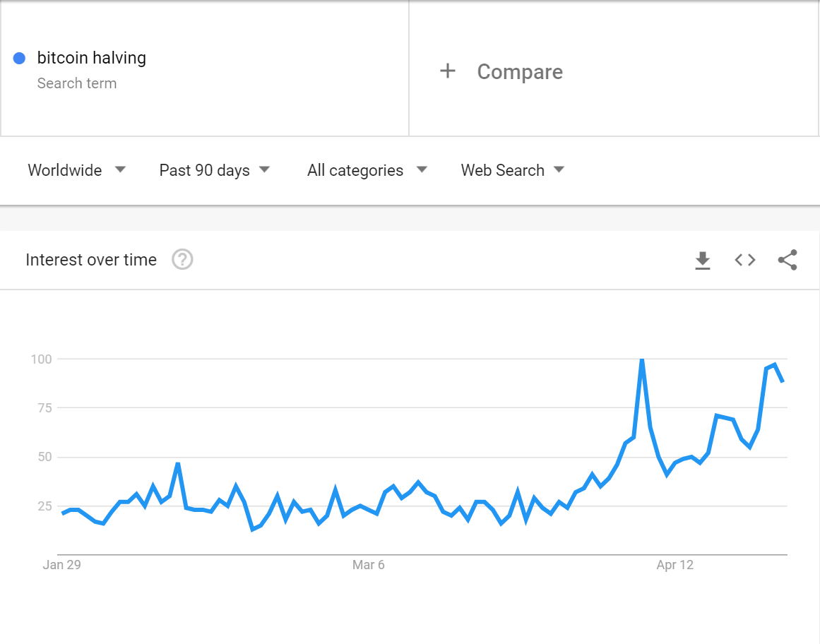The image size is (820, 644).
Task: Click the Compare button
Action: [501, 71]
